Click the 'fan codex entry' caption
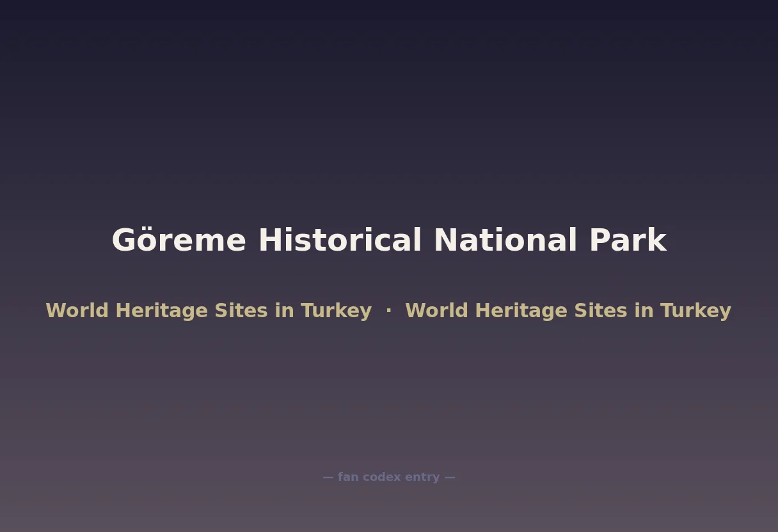 coord(389,477)
